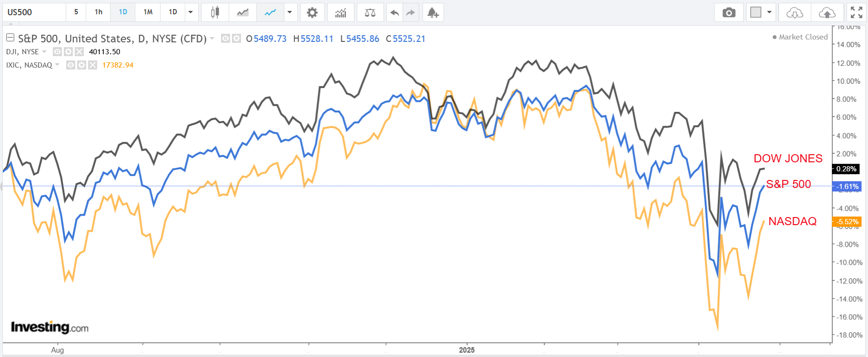Click the -10.00% scale label
Image resolution: width=868 pixels, height=357 pixels.
coord(850,262)
